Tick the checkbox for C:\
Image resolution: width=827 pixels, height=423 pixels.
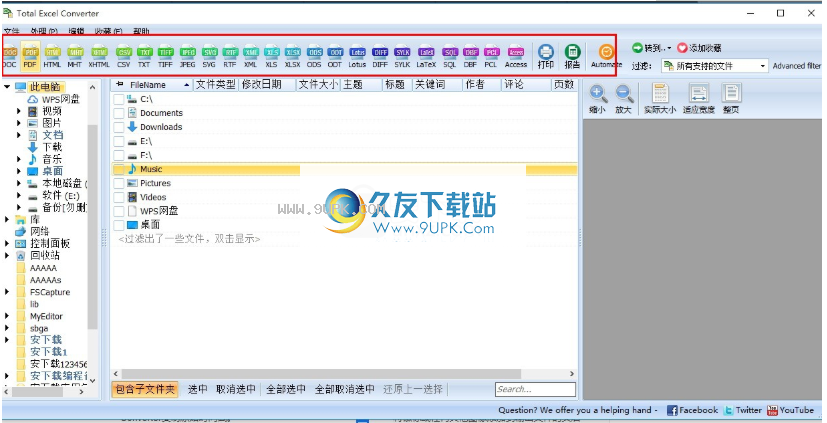coord(119,99)
